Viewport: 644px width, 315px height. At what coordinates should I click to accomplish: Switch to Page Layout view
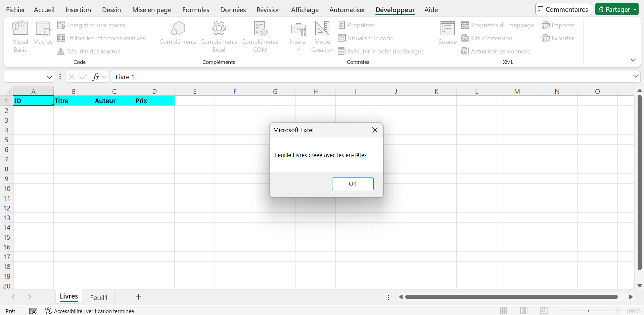524,311
